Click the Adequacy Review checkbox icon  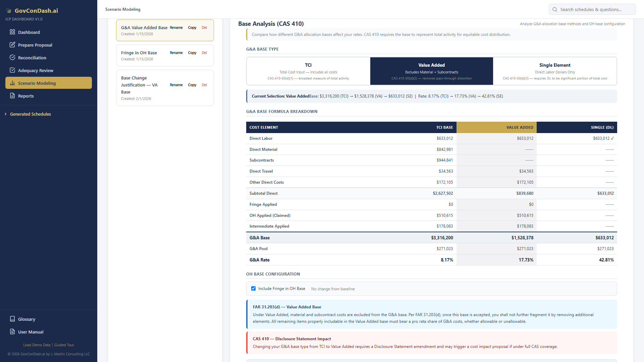click(12, 70)
